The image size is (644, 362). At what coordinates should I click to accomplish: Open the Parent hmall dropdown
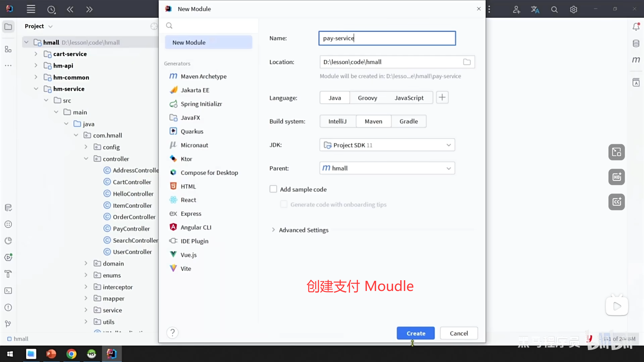coord(387,168)
